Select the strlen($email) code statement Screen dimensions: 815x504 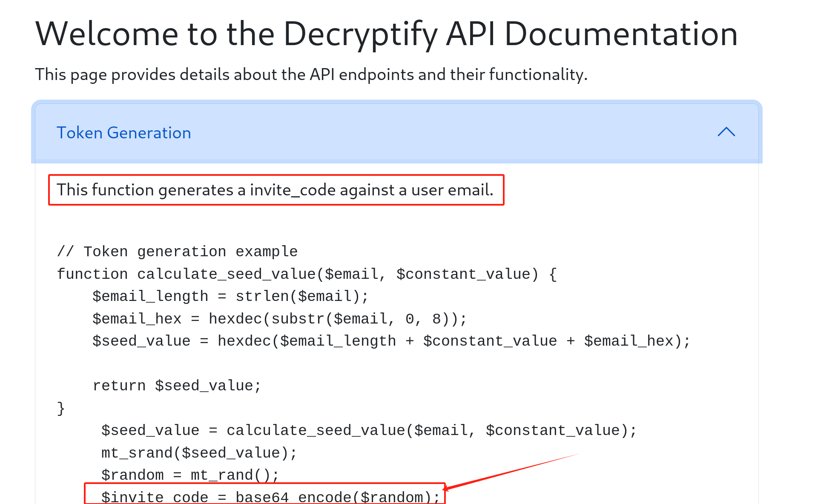point(230,296)
